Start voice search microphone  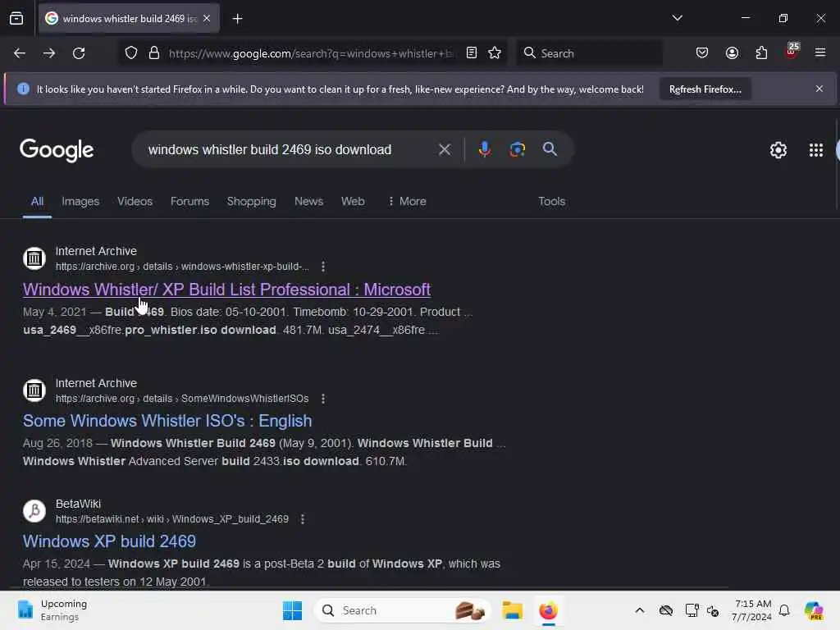point(484,149)
